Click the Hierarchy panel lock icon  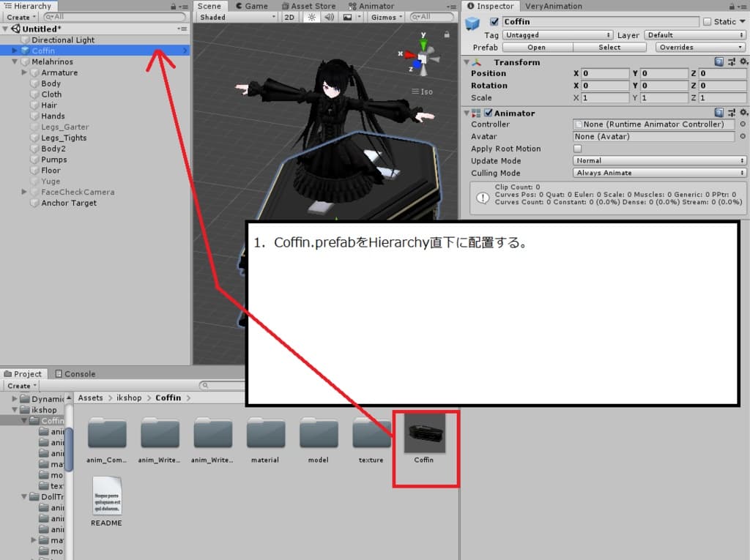173,6
